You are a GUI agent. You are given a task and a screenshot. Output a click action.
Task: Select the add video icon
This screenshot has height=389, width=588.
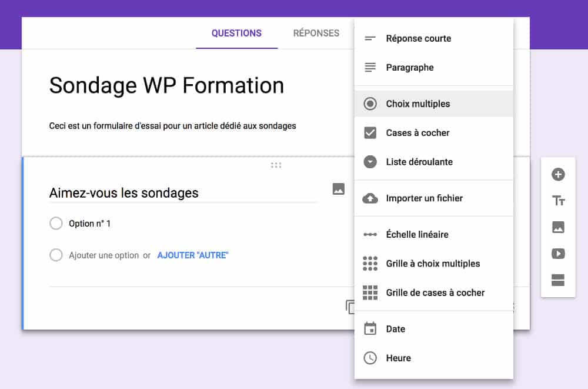pyautogui.click(x=557, y=254)
